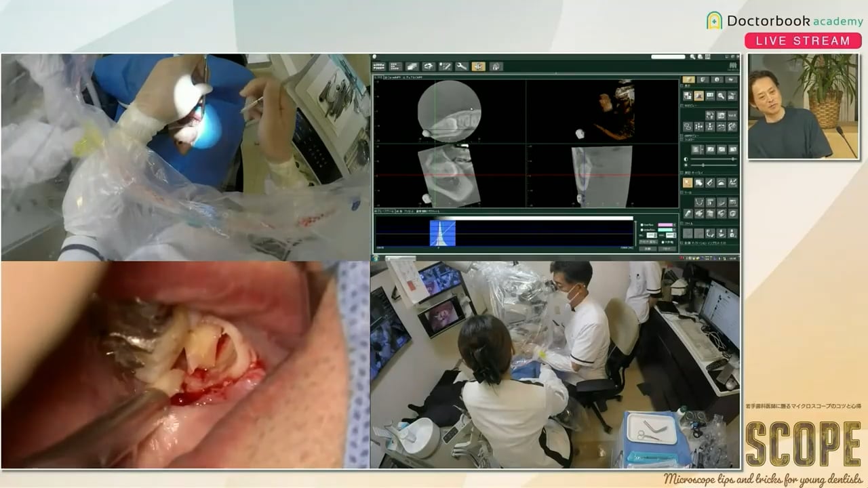Viewport: 868px width, 488px height.
Task: Click the sagittal slice view at bottom right
Action: (x=602, y=176)
